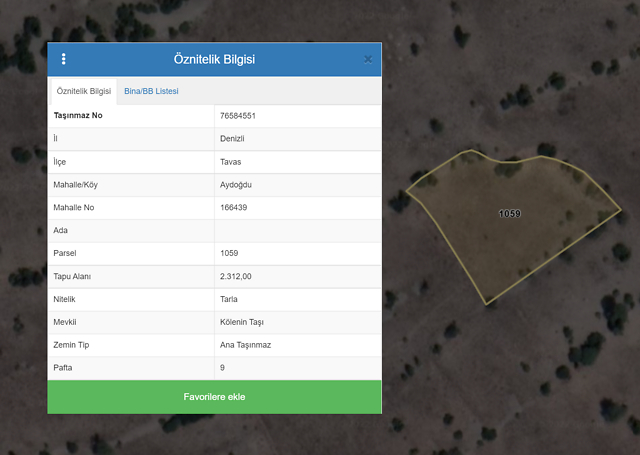This screenshot has width=640, height=455.
Task: Click the Mevkii value Kölenin Taşı
Action: tap(241, 322)
